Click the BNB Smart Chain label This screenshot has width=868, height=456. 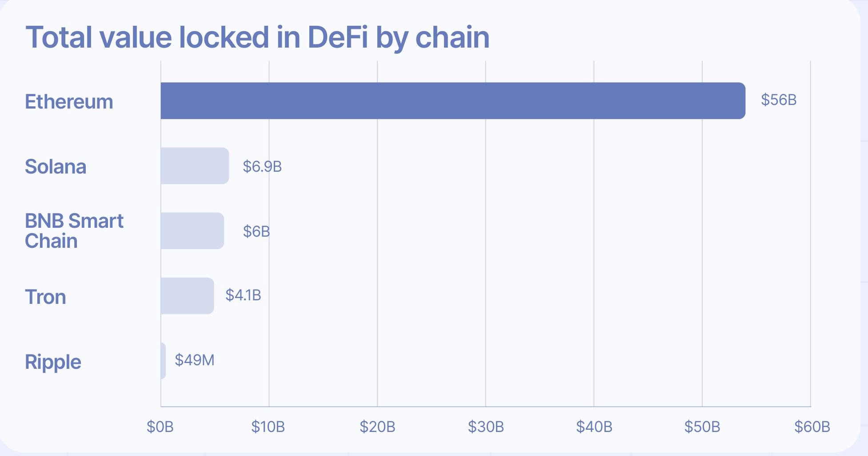(74, 231)
